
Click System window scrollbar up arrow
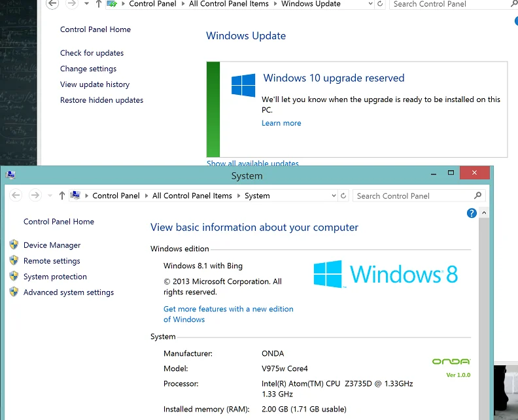(x=484, y=213)
